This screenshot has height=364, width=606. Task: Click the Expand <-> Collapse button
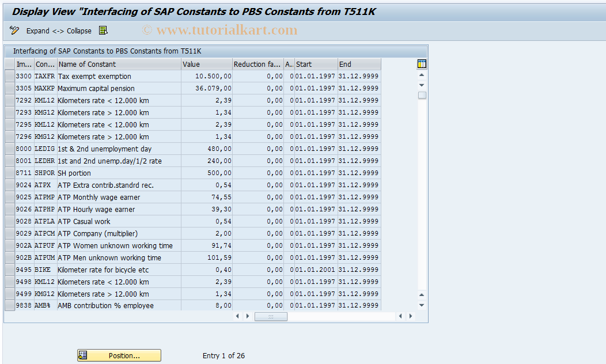coord(59,31)
